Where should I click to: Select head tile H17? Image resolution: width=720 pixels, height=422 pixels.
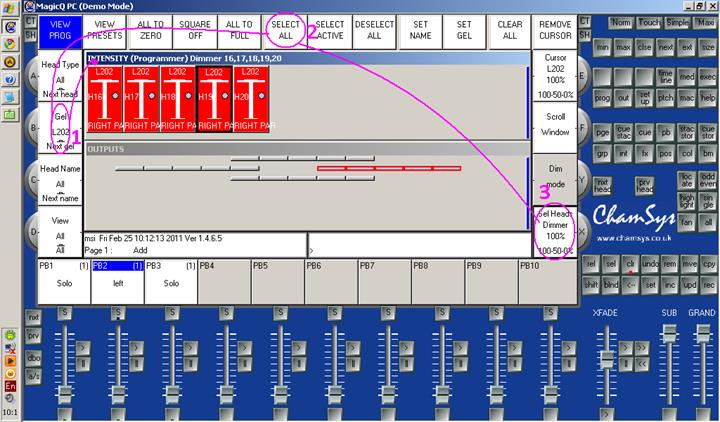[141, 99]
